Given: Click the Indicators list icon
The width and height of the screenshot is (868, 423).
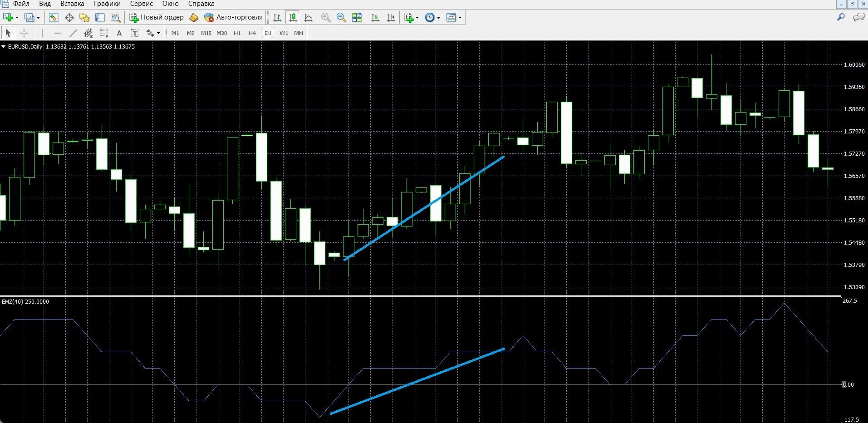Looking at the screenshot, I should (409, 18).
